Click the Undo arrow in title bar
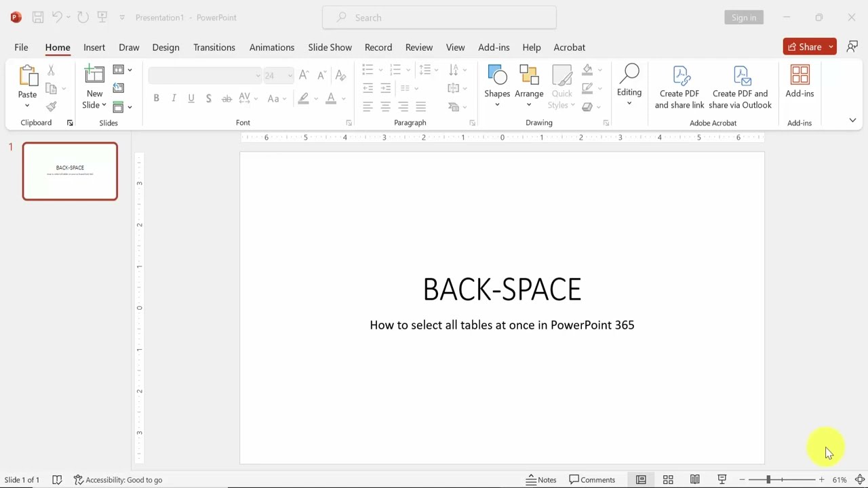Screen dimensions: 868x488 58,18
